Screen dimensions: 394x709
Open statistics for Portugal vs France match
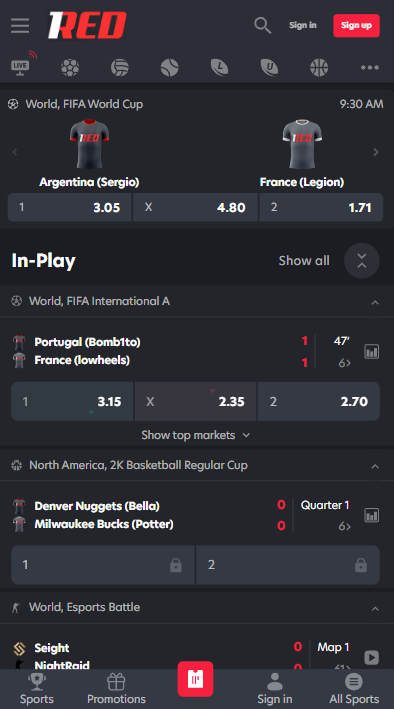[x=371, y=351]
